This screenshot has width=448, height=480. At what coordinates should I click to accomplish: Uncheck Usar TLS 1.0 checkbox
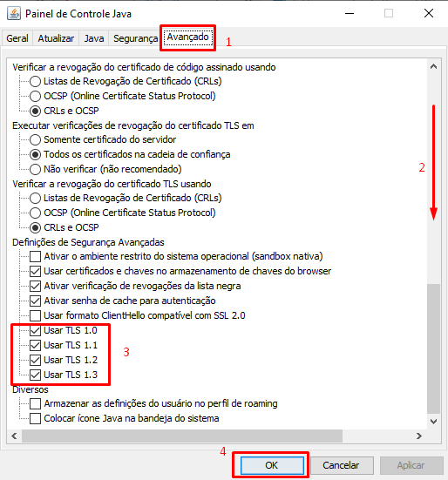click(x=35, y=330)
